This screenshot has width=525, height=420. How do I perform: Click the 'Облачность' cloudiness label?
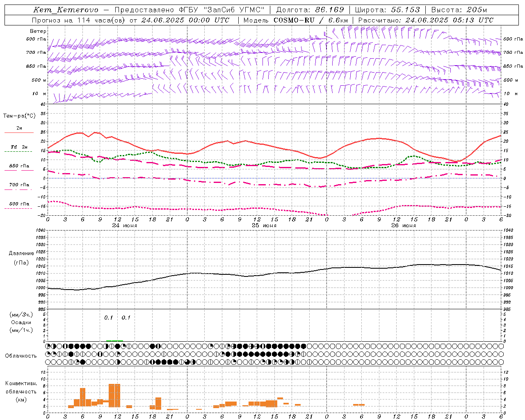[x=21, y=356]
